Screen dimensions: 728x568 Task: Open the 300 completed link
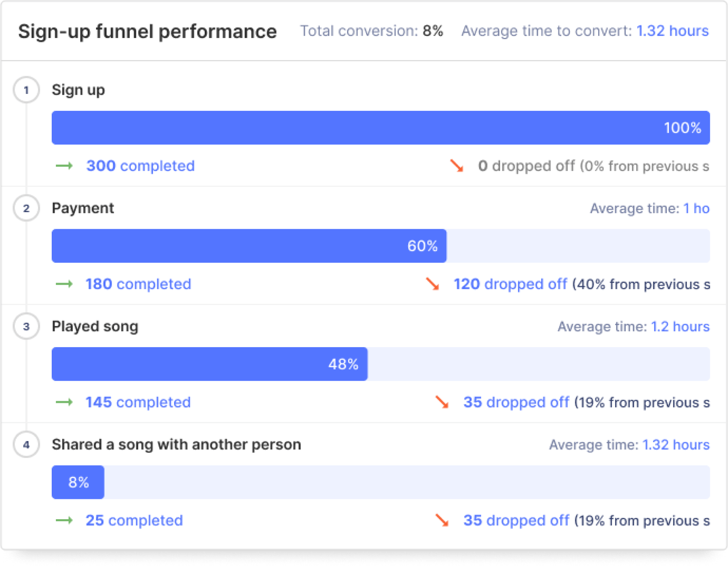pos(140,166)
